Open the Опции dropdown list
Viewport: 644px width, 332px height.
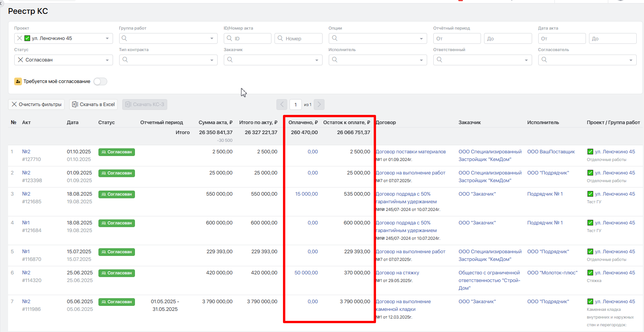click(x=421, y=38)
